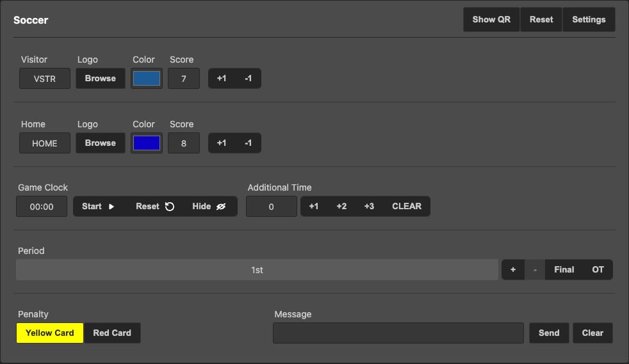Click the Additional Time value field

pyautogui.click(x=271, y=206)
